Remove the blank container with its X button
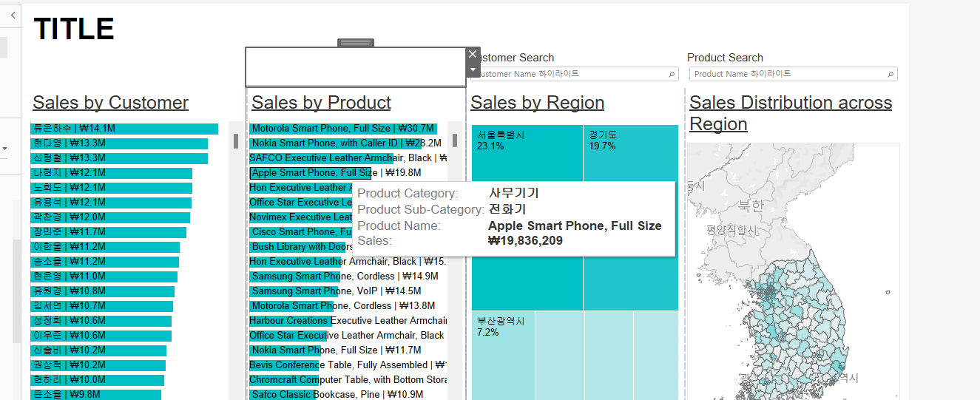 (x=473, y=54)
